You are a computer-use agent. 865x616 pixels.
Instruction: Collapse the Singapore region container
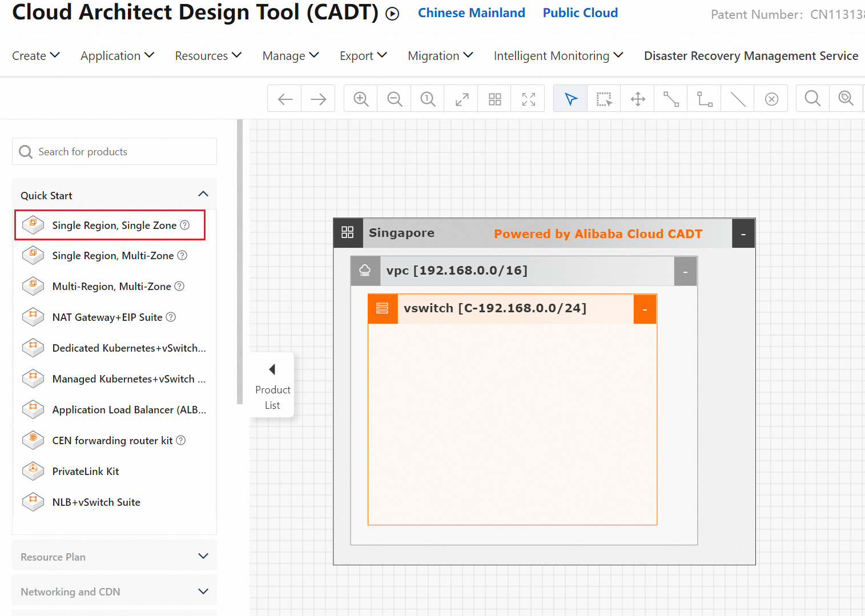pos(743,233)
